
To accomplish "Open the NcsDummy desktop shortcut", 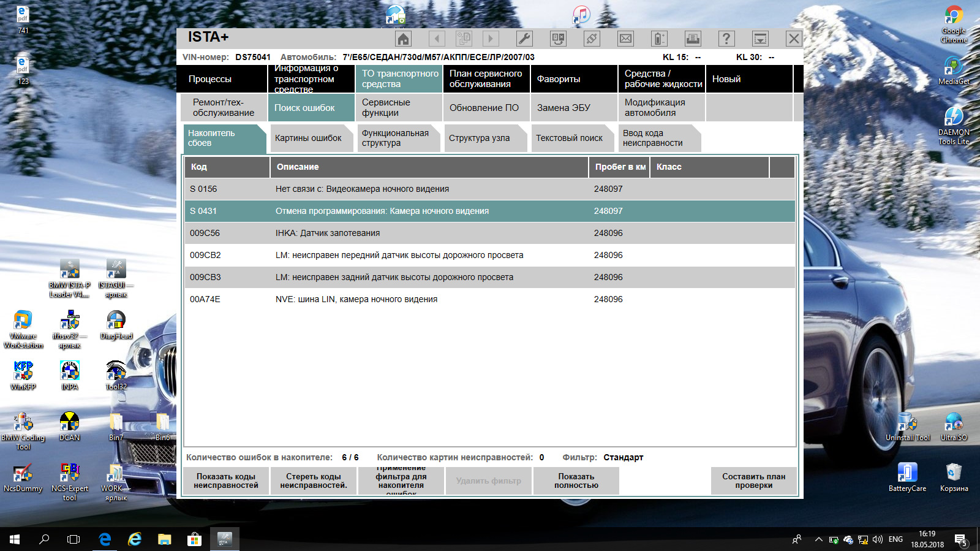I will pos(23,477).
